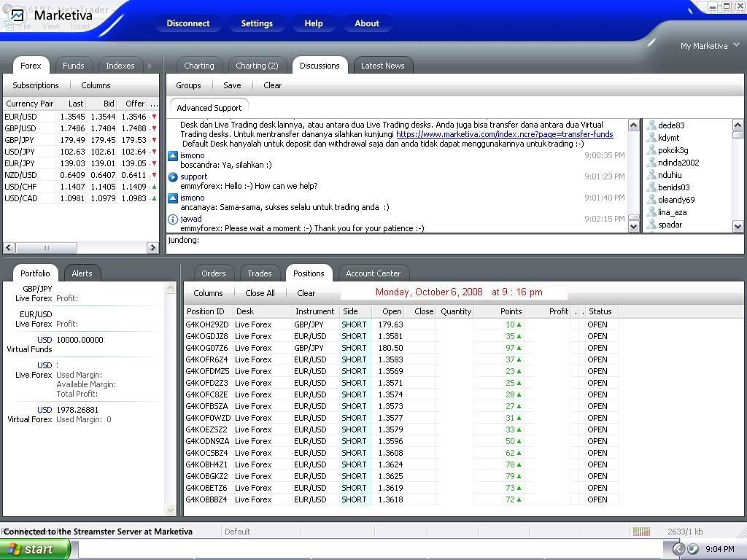This screenshot has height=560, width=747.
Task: Click ismono icon at 9:00:35 PM
Action: coord(173,155)
